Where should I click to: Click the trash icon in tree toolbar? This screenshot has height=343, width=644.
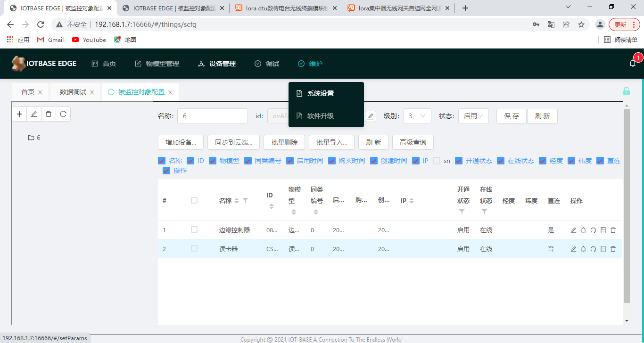point(49,114)
